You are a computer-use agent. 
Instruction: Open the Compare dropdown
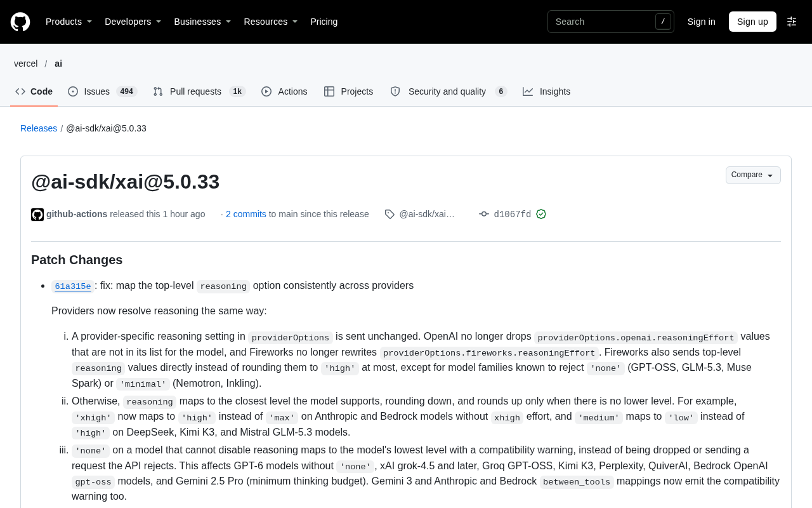tap(753, 175)
